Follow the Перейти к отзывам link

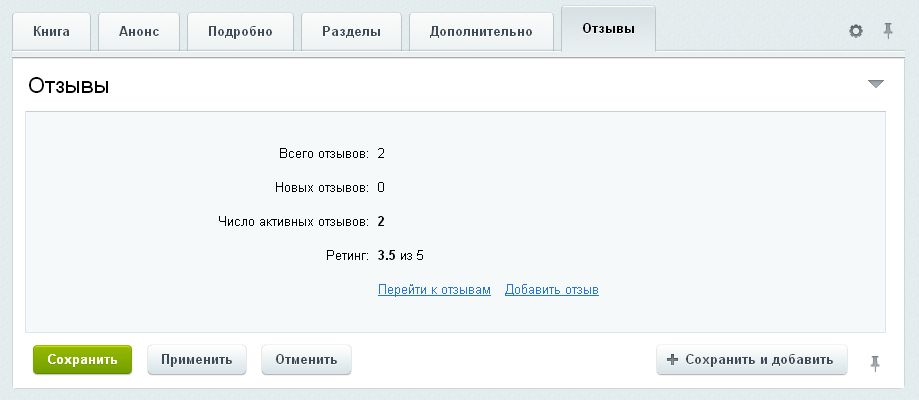click(x=434, y=290)
